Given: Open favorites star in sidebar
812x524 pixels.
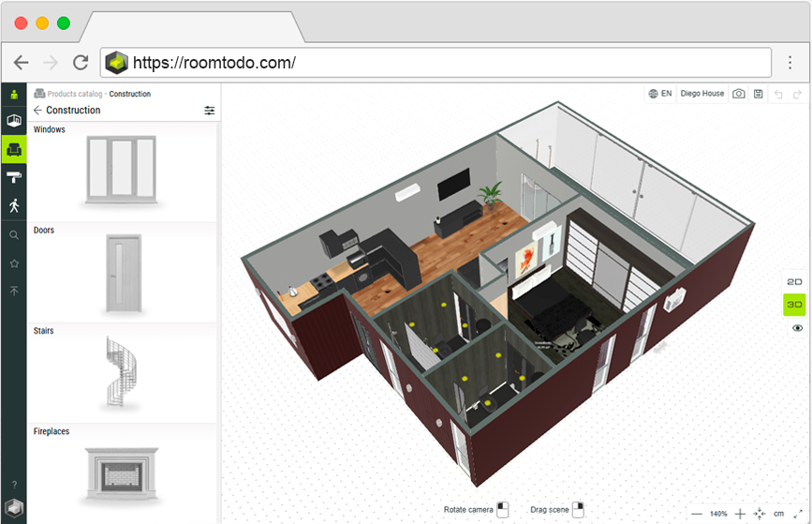Looking at the screenshot, I should [x=13, y=263].
